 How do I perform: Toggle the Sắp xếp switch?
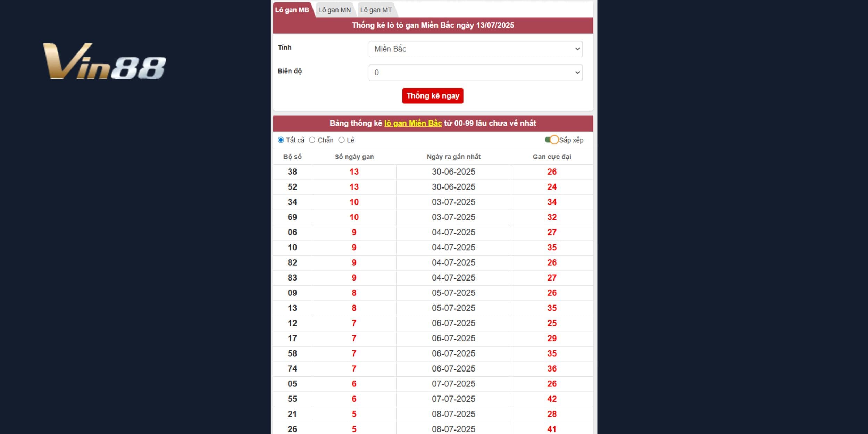coord(551,140)
